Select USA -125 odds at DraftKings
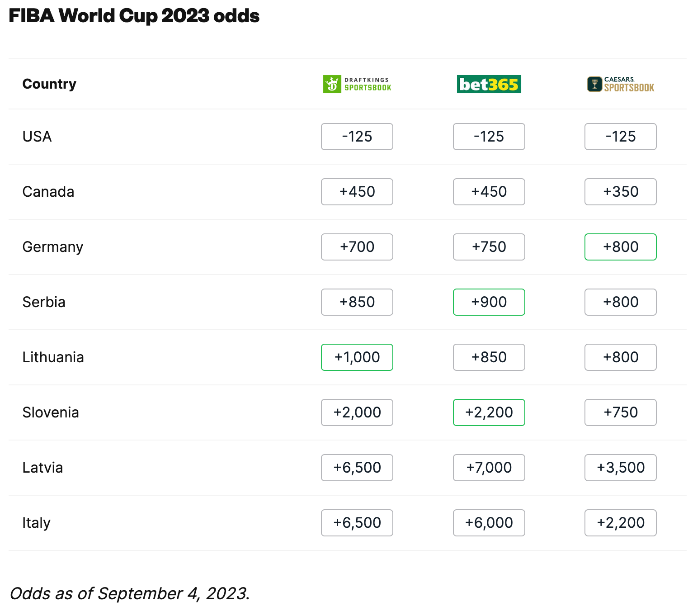 pyautogui.click(x=357, y=137)
